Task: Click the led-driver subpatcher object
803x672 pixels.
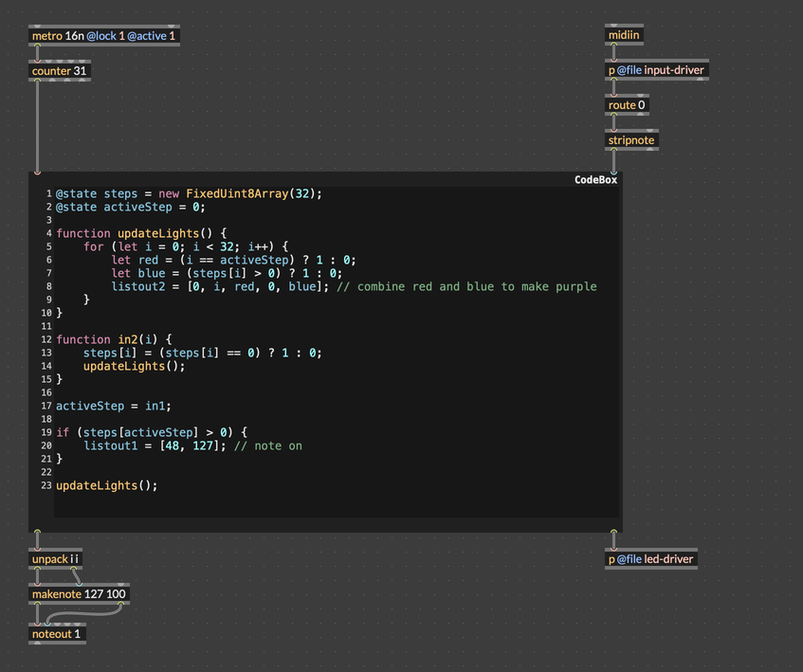Action: (x=650, y=559)
